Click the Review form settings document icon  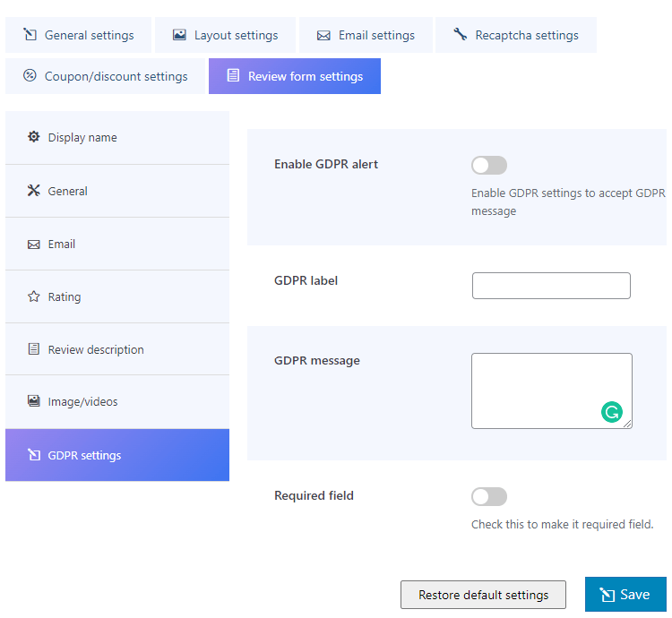pos(233,75)
